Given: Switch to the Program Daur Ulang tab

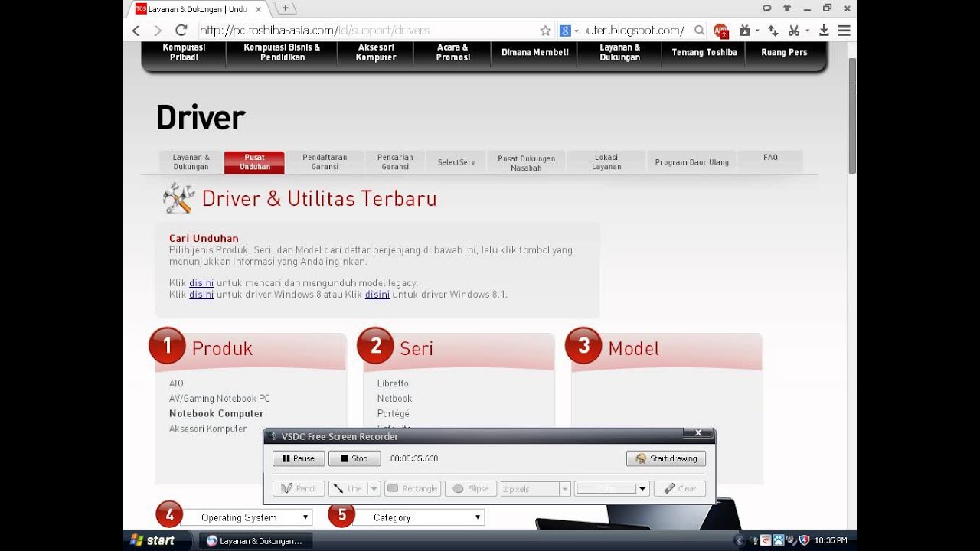Looking at the screenshot, I should click(691, 161).
